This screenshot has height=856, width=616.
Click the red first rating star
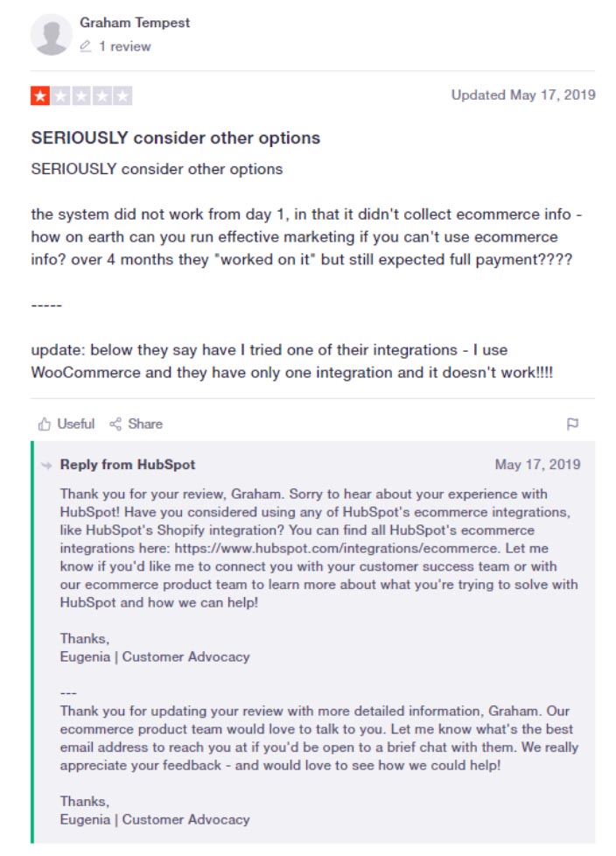pos(40,95)
